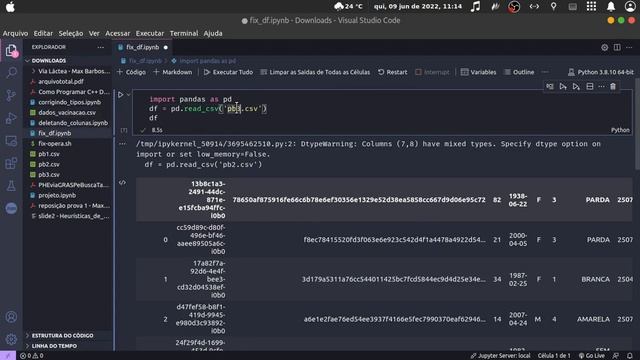The image size is (640, 360).
Task: Open notebook toolbar overflow ellipsis
Action: coord(545,72)
